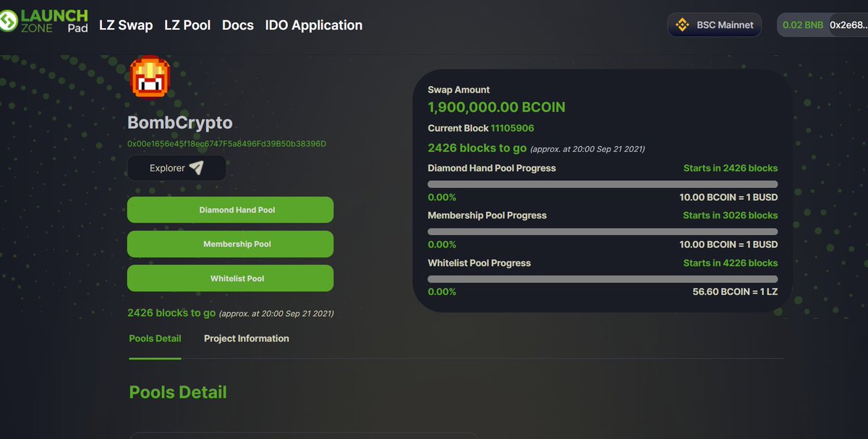
Task: Click the Membership Pool Progress label
Action: [488, 216]
